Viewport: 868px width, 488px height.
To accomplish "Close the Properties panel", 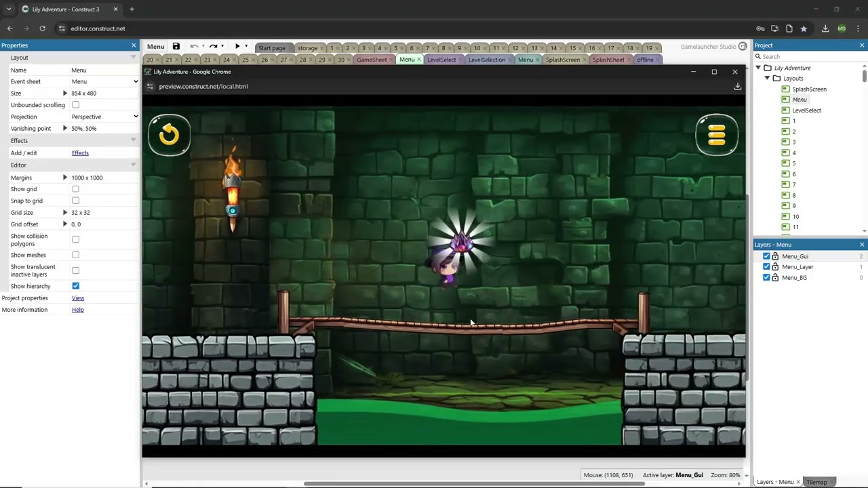I will coord(134,45).
